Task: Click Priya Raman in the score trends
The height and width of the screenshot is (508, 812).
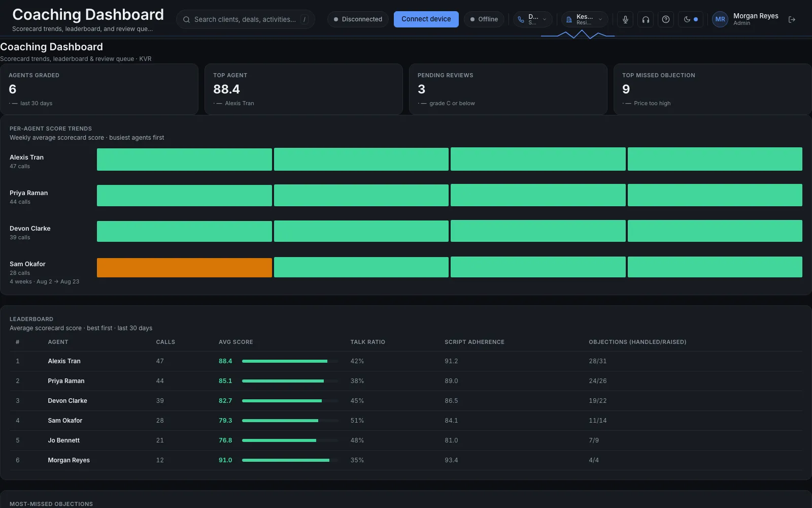Action: (28, 193)
